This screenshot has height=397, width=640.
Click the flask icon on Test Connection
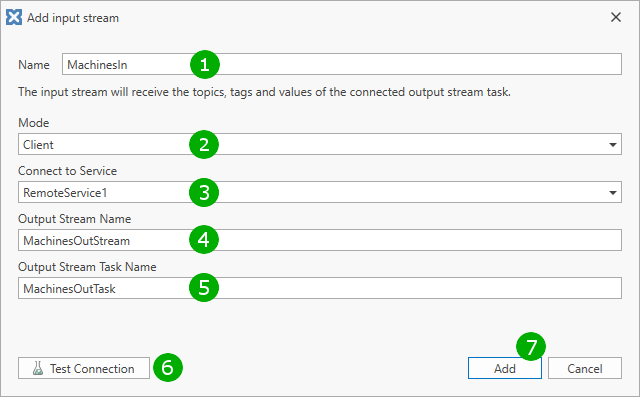tap(38, 368)
